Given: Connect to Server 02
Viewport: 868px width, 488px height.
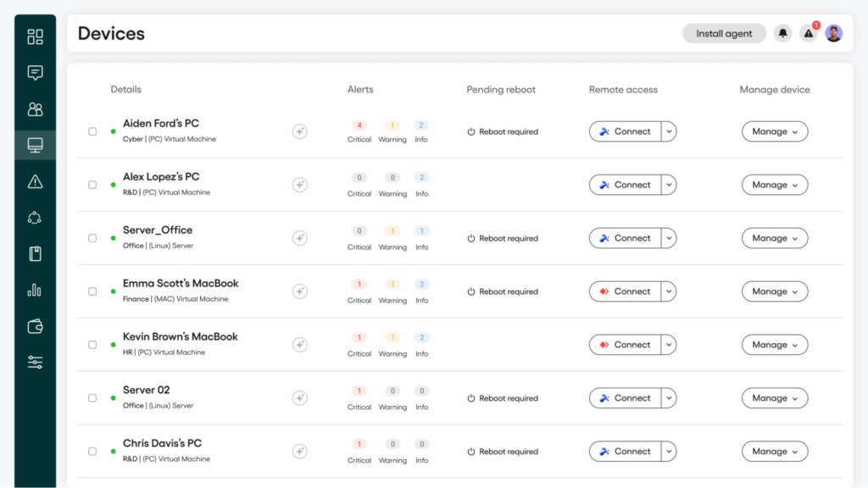Looking at the screenshot, I should pyautogui.click(x=625, y=398).
